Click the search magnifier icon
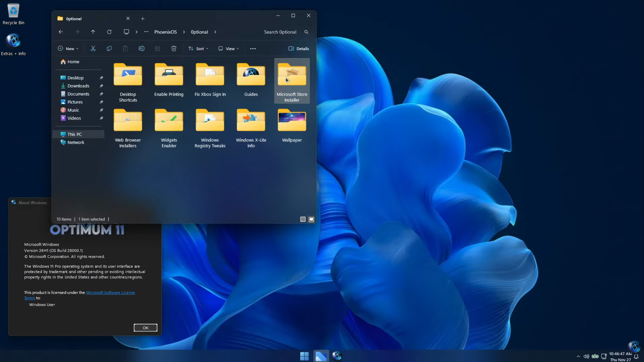Viewport: 644px width, 362px height. 306,32
